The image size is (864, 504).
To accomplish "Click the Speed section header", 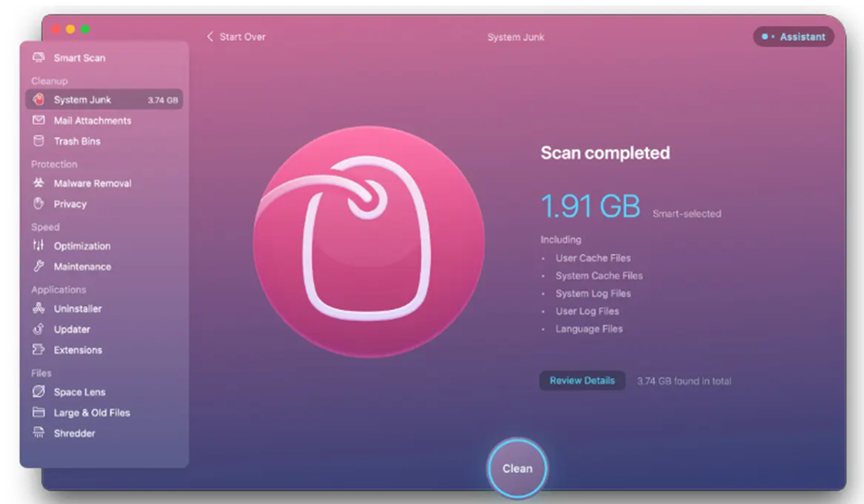I will (x=45, y=227).
